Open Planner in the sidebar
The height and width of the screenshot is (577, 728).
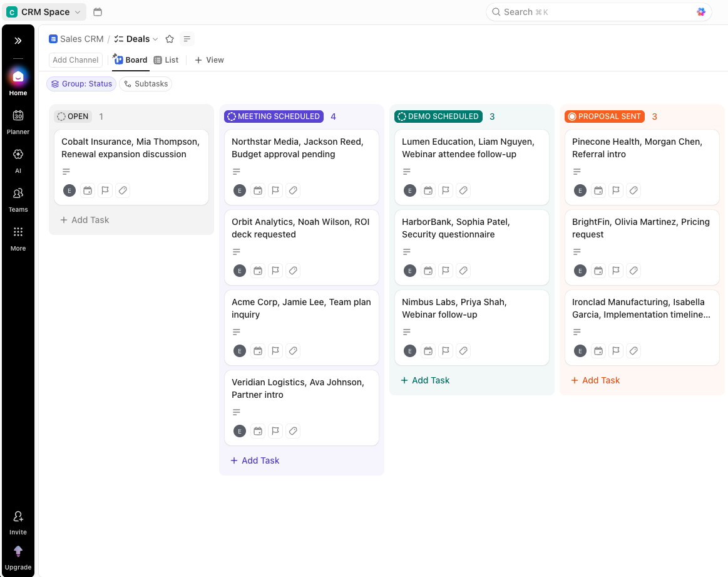click(18, 122)
